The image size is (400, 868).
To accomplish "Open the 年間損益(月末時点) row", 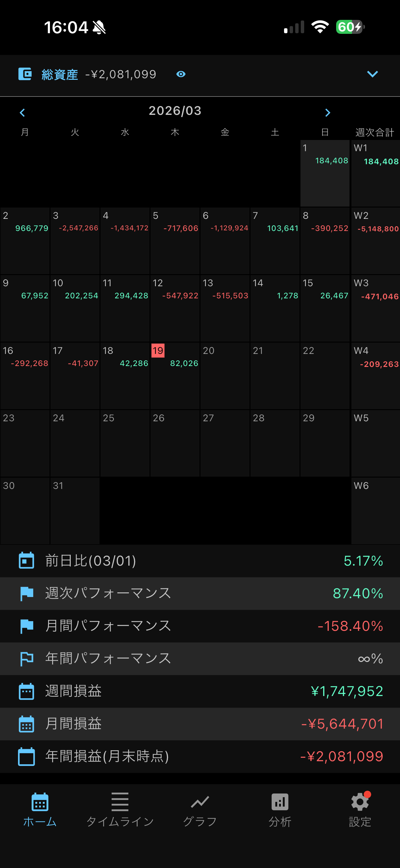I will click(x=200, y=757).
